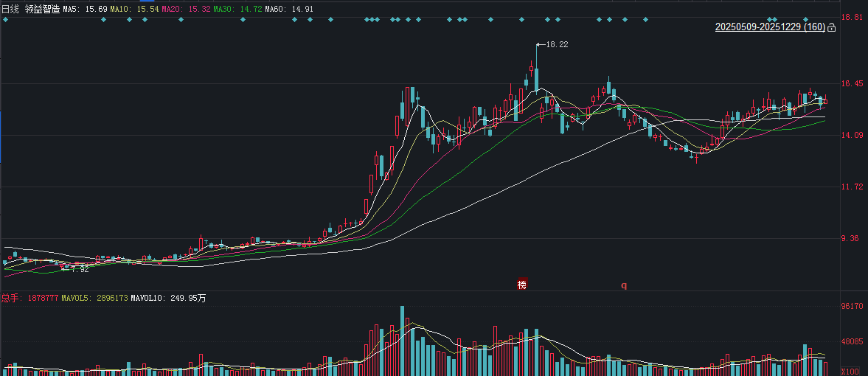868x376 pixels.
Task: Click the 总手 volume label
Action: (x=10, y=298)
